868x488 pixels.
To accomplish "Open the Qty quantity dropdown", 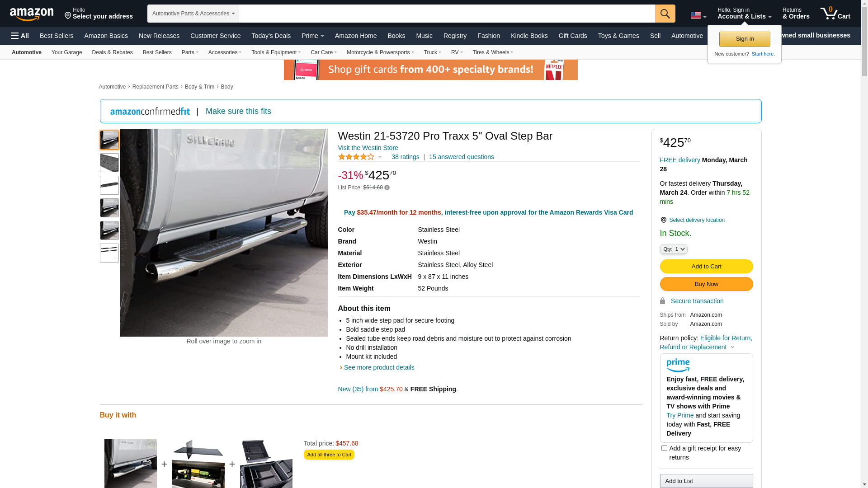I will coord(674,249).
